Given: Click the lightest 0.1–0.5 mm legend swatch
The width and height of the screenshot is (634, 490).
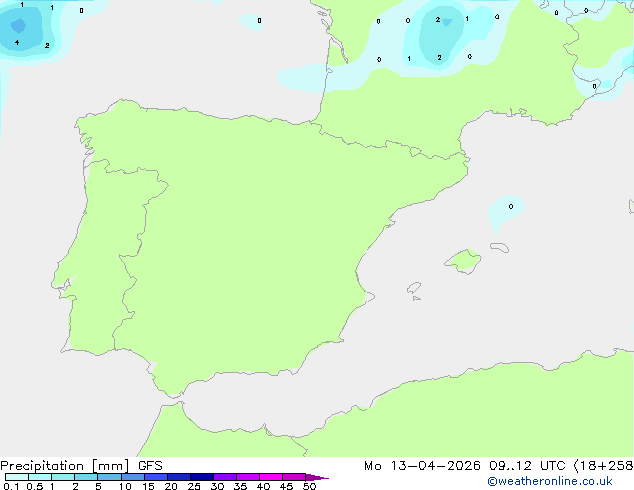Looking at the screenshot, I should pos(17,477).
